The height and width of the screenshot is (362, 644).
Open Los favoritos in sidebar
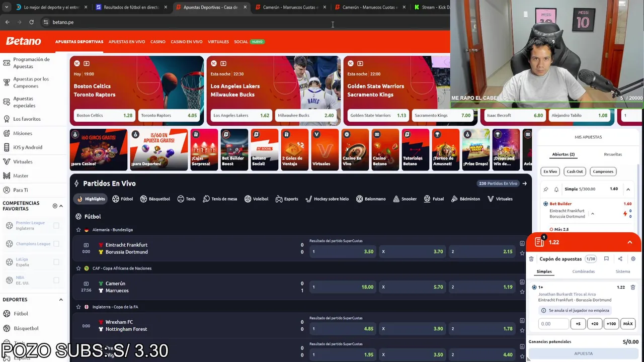(27, 119)
